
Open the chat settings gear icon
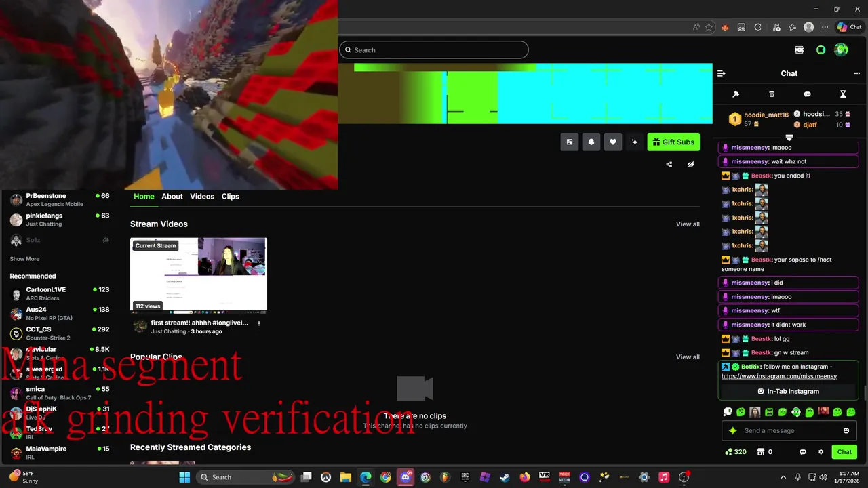821,452
